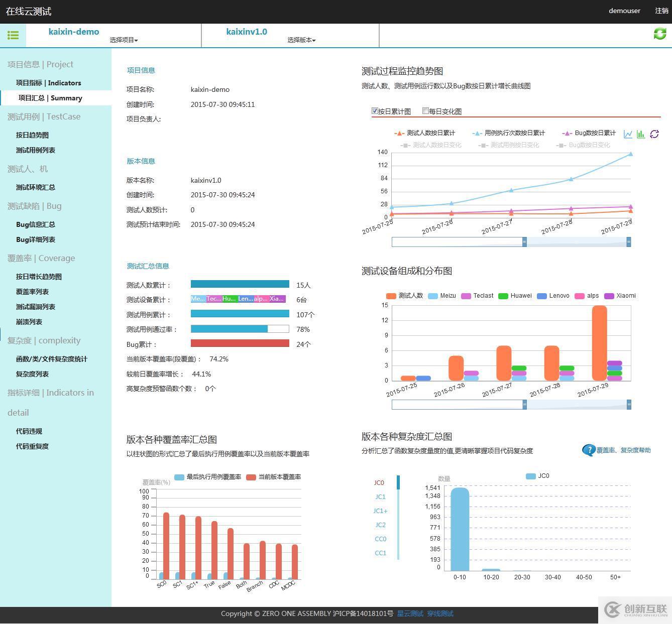Open the 选择项目 dropdown
Image resolution: width=672 pixels, height=624 pixels.
click(124, 40)
